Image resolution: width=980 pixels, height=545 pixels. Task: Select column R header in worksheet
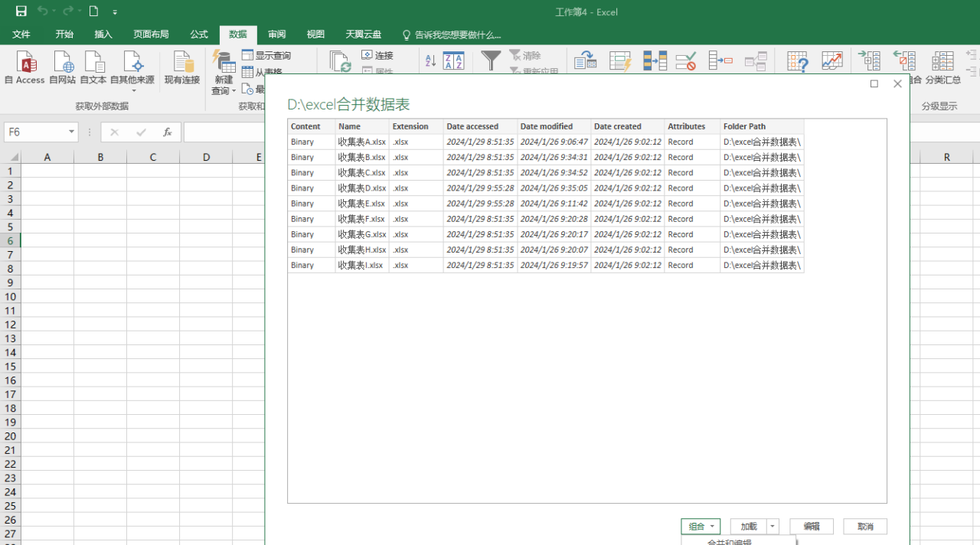947,157
